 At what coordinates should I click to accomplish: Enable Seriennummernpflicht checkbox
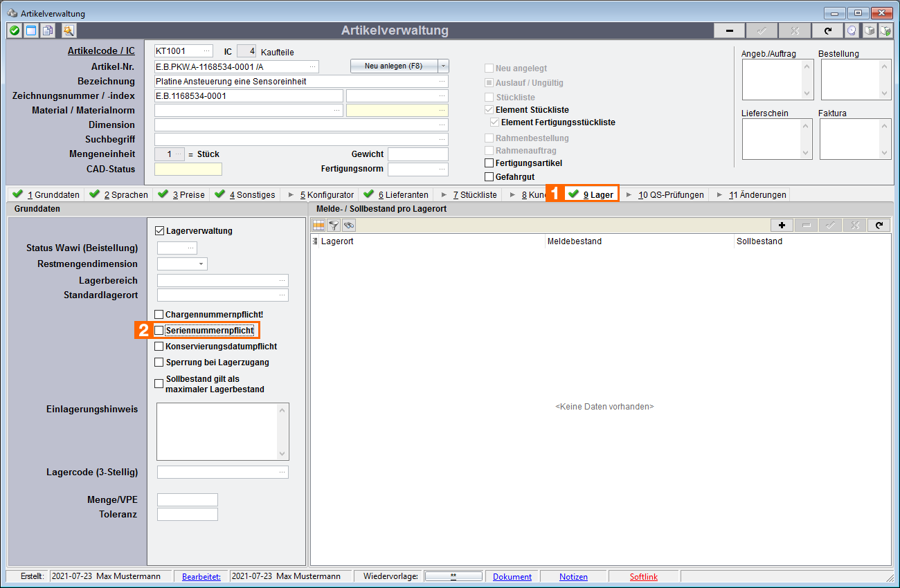pyautogui.click(x=159, y=331)
